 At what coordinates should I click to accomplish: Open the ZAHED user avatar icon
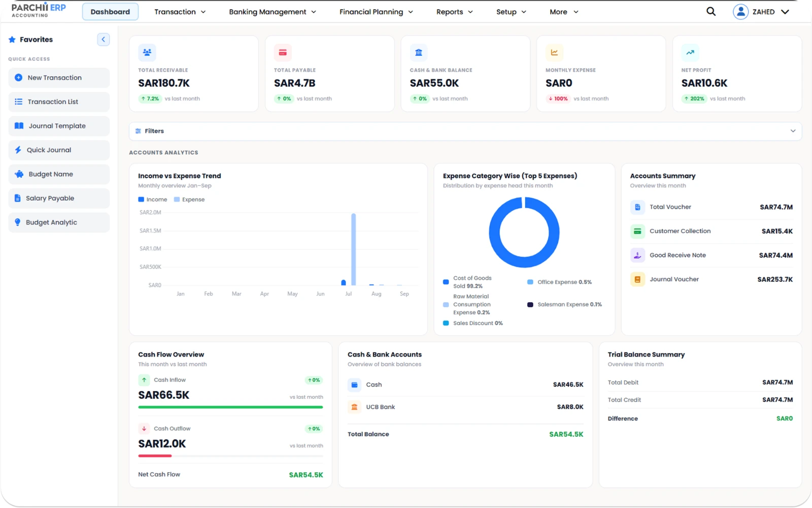pos(740,12)
